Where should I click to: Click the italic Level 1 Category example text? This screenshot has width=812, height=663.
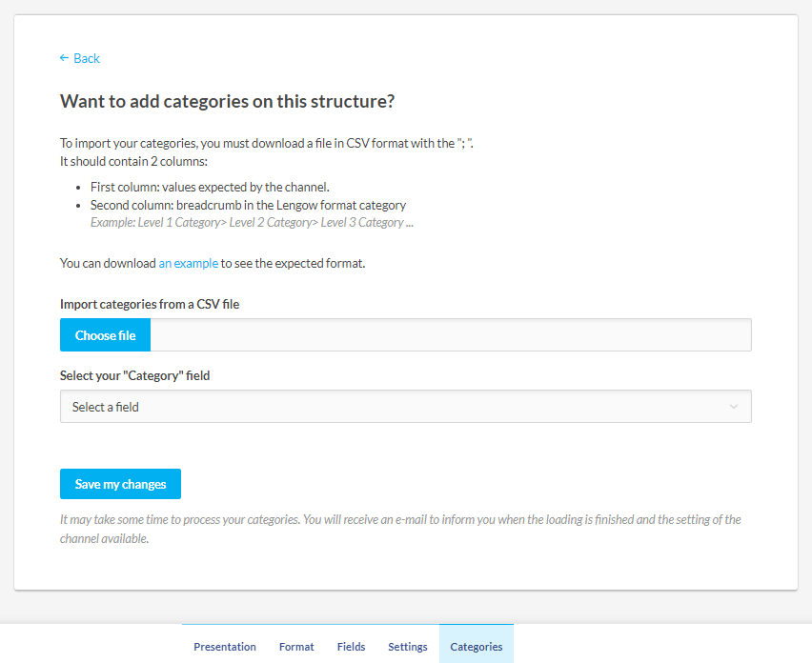(x=252, y=223)
